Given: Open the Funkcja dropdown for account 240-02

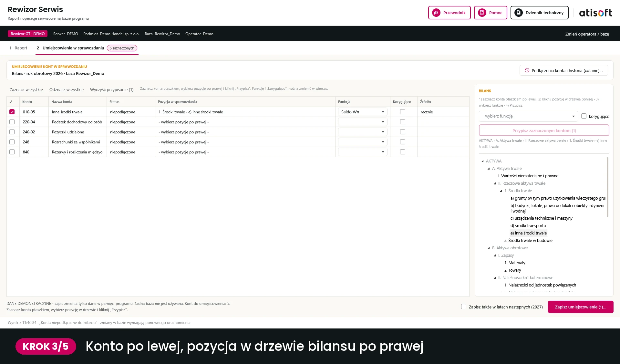Looking at the screenshot, I should point(363,132).
